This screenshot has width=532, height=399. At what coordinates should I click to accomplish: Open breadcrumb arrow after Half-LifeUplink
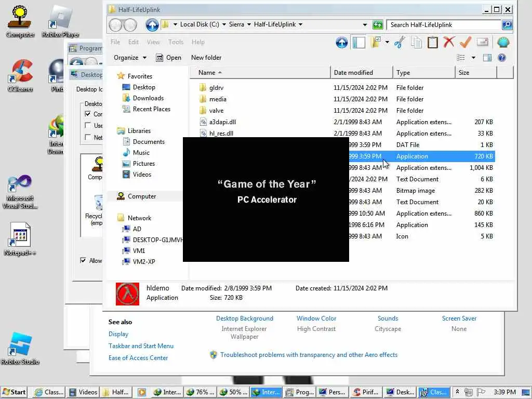coord(300,25)
